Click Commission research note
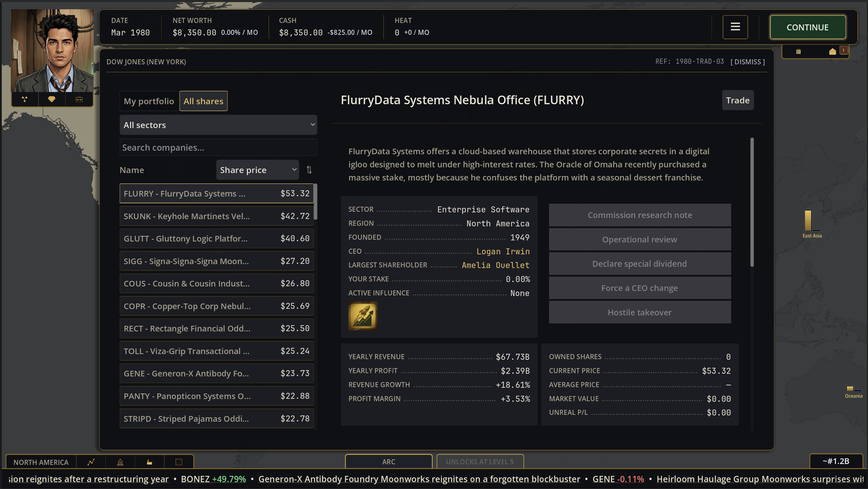The image size is (868, 489). tap(640, 215)
